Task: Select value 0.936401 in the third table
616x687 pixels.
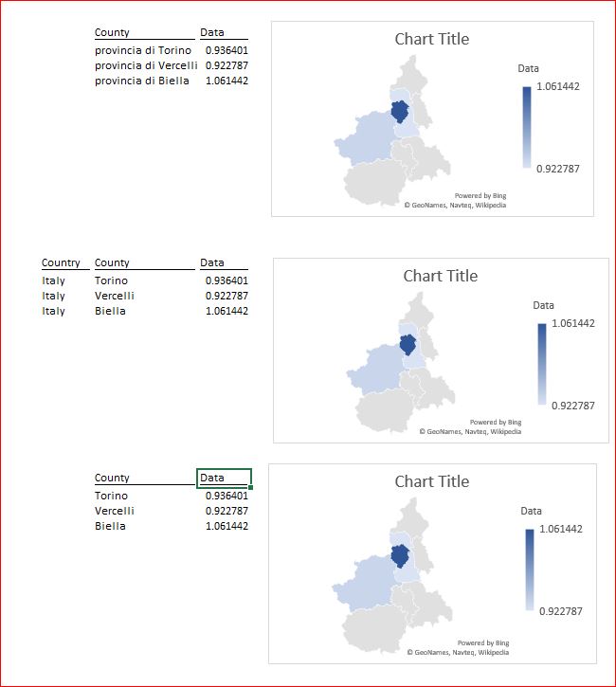Action: pyautogui.click(x=226, y=496)
